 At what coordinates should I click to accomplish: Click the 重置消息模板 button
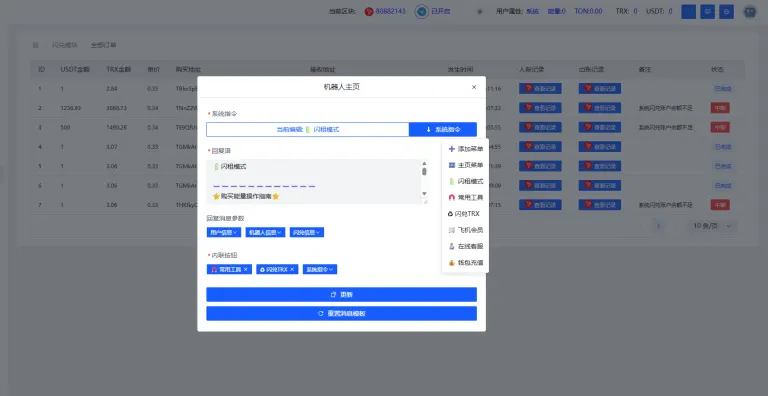pos(341,314)
